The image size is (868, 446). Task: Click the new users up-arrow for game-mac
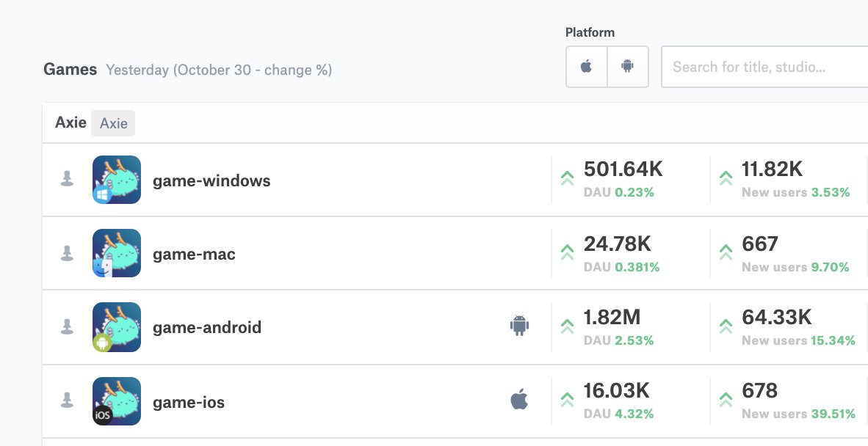(726, 252)
